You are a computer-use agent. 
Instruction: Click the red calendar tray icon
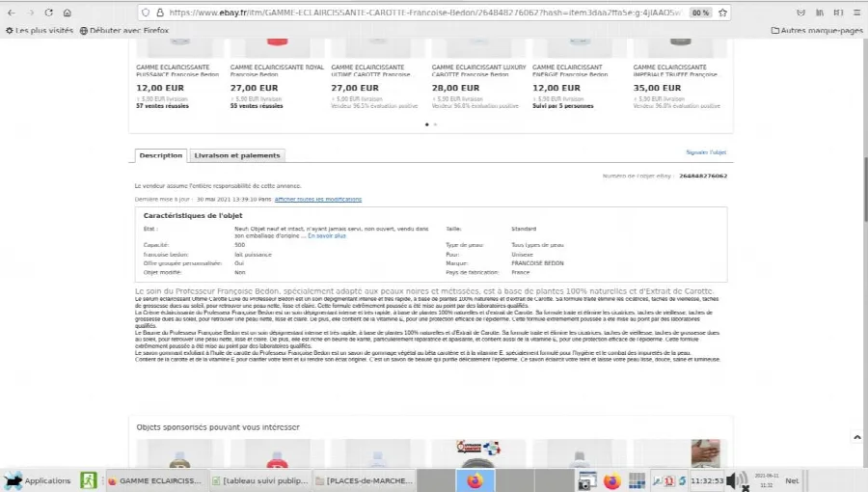(x=669, y=481)
